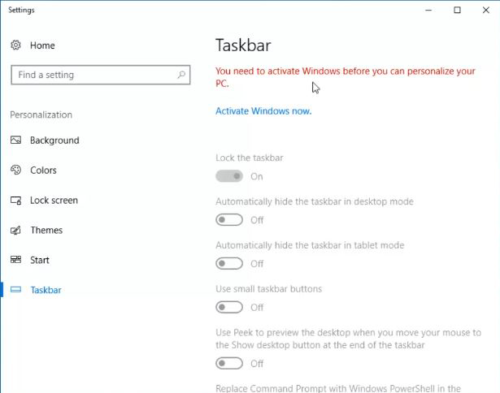Click the Settings window title text
Viewport: 500px width, 393px height.
21,10
